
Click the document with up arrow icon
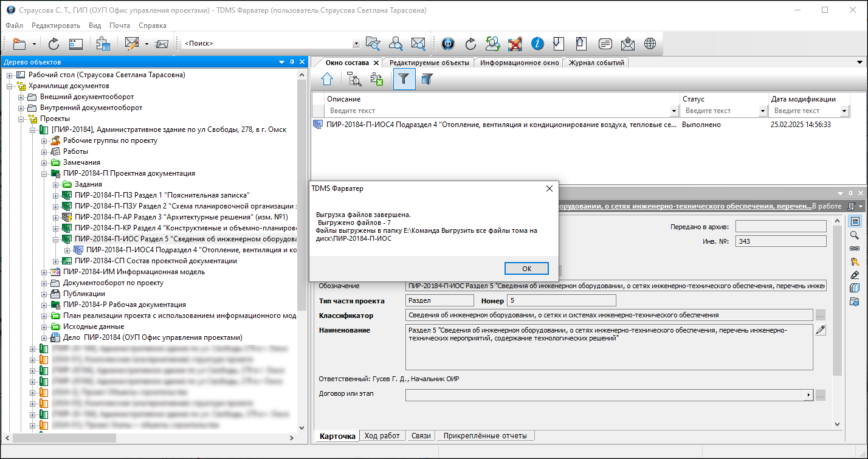coord(581,44)
